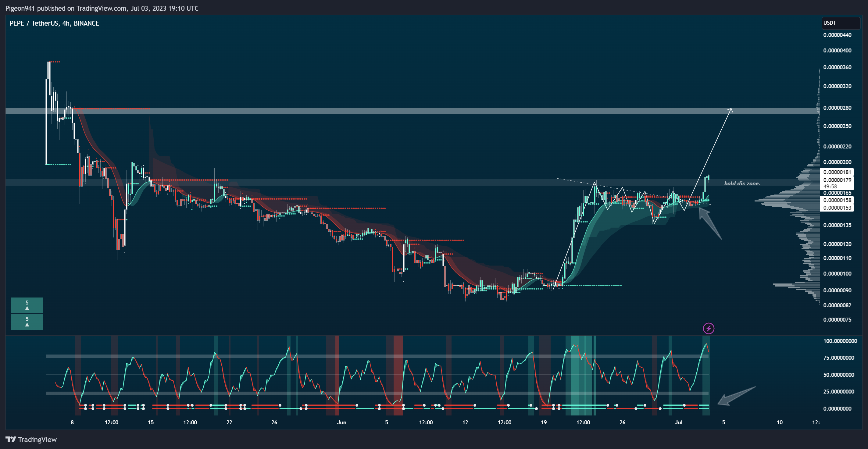Click the 'PEPE / TetherUS, 4h, BINANCE' symbol title
Image resolution: width=868 pixels, height=449 pixels.
54,23
